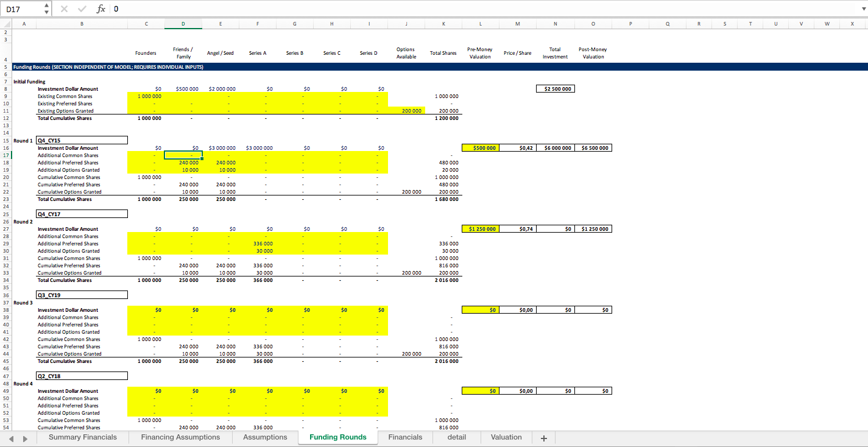Select row 17 header
The width and height of the screenshot is (868, 447).
pos(5,155)
